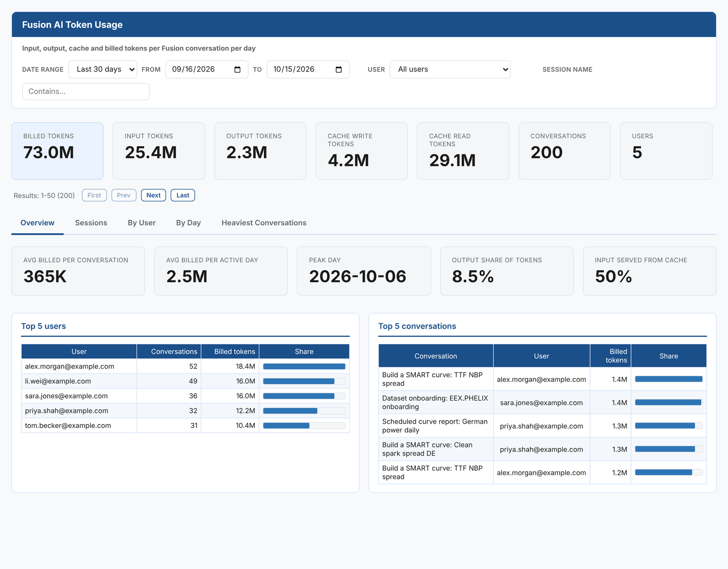This screenshot has height=569, width=728.
Task: Open Build a SMART curve: Clean spark spread
Action: (428, 449)
